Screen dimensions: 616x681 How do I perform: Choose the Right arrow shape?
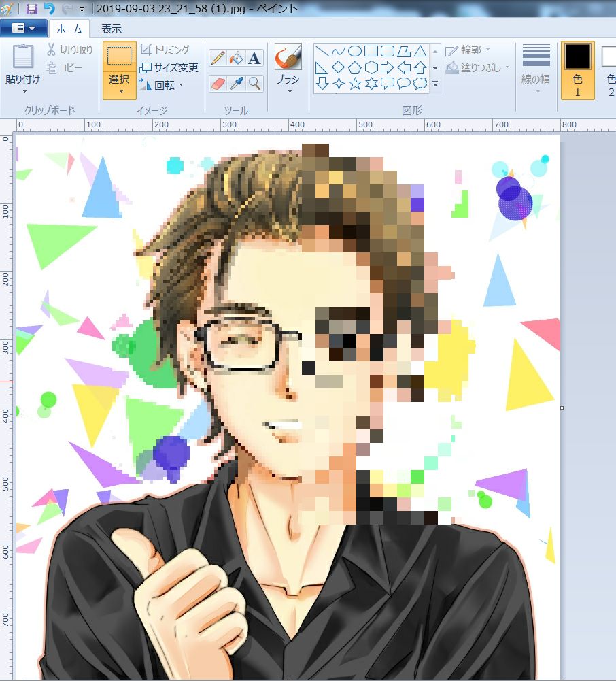click(388, 67)
